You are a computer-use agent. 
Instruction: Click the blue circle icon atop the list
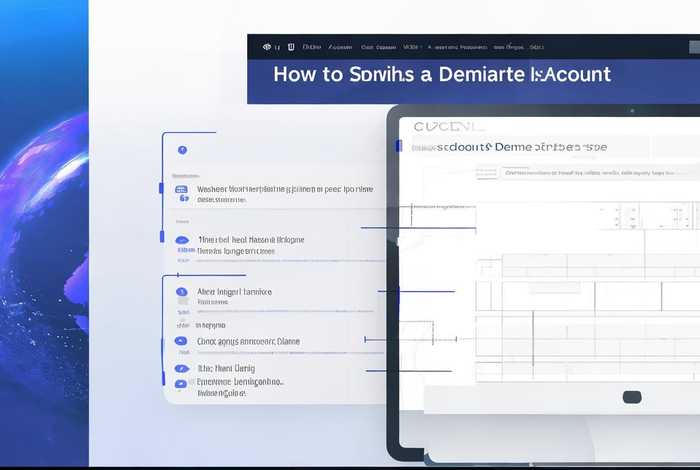(x=182, y=150)
